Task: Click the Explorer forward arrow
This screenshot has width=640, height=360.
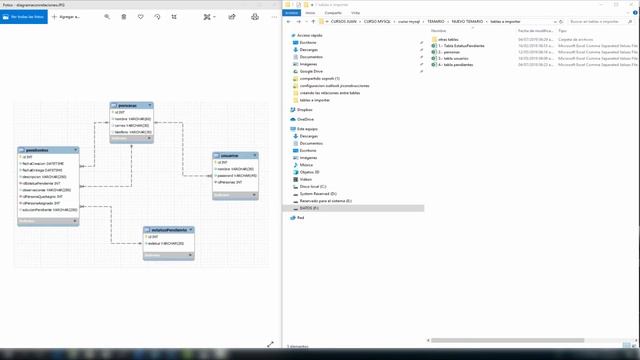Action: [x=298, y=21]
